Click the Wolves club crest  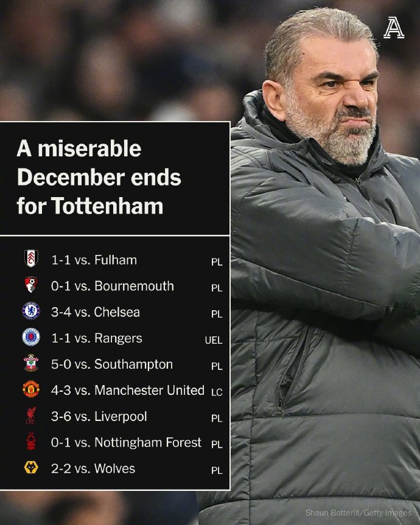point(30,468)
